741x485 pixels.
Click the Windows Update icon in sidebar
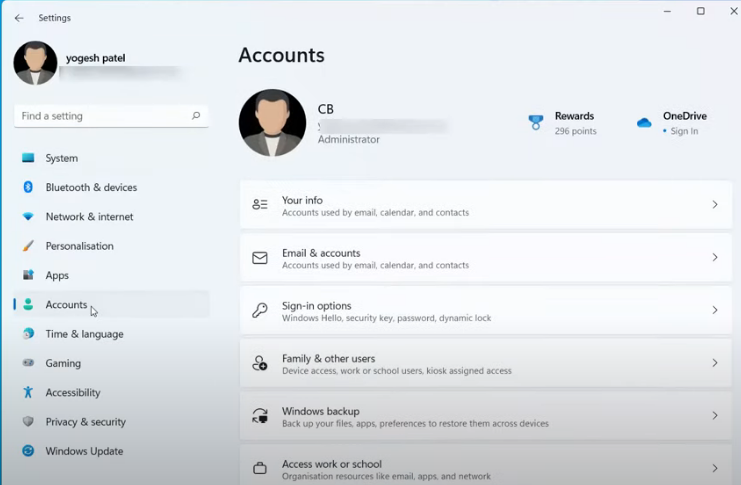[x=28, y=451]
